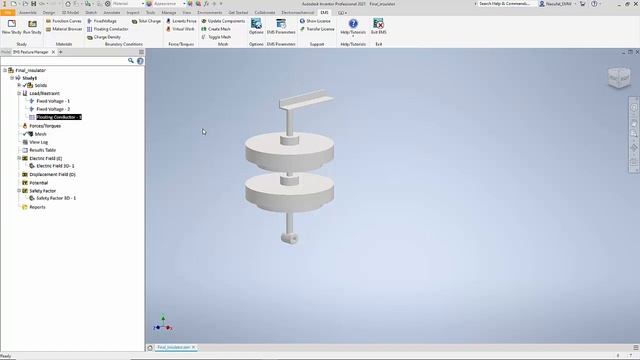Screen dimensions: 640x360
Task: Switch to the Assemble ribbon tab
Action: (28, 13)
